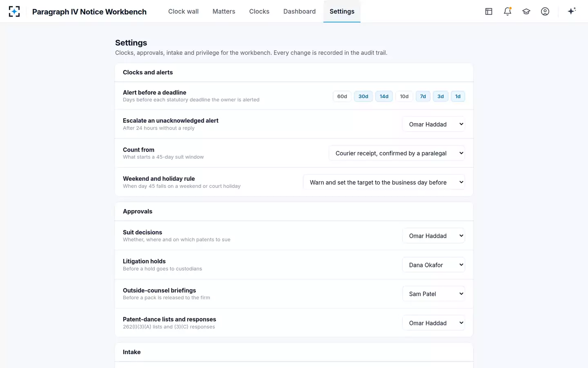The height and width of the screenshot is (368, 588).
Task: Toggle the 1d alert chip
Action: point(458,96)
